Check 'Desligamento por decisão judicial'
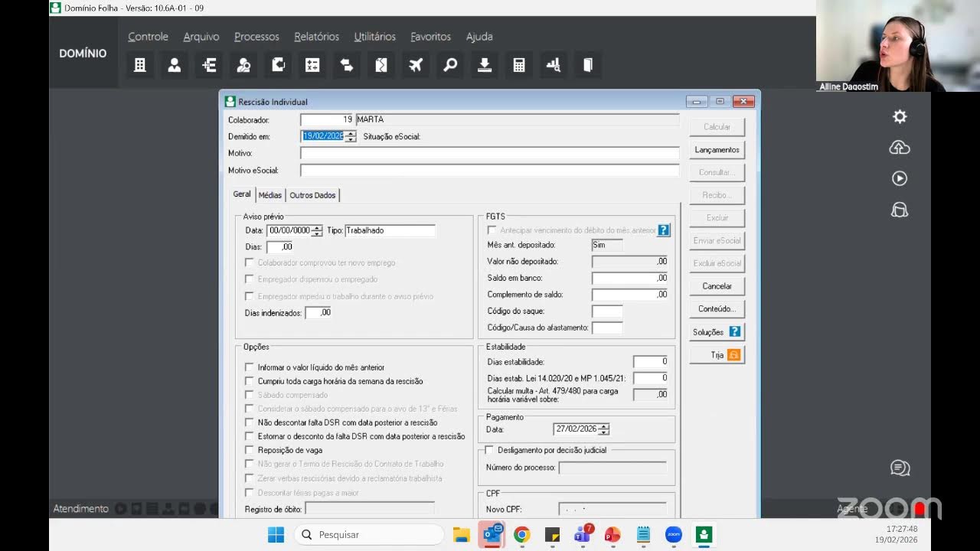 pyautogui.click(x=489, y=450)
